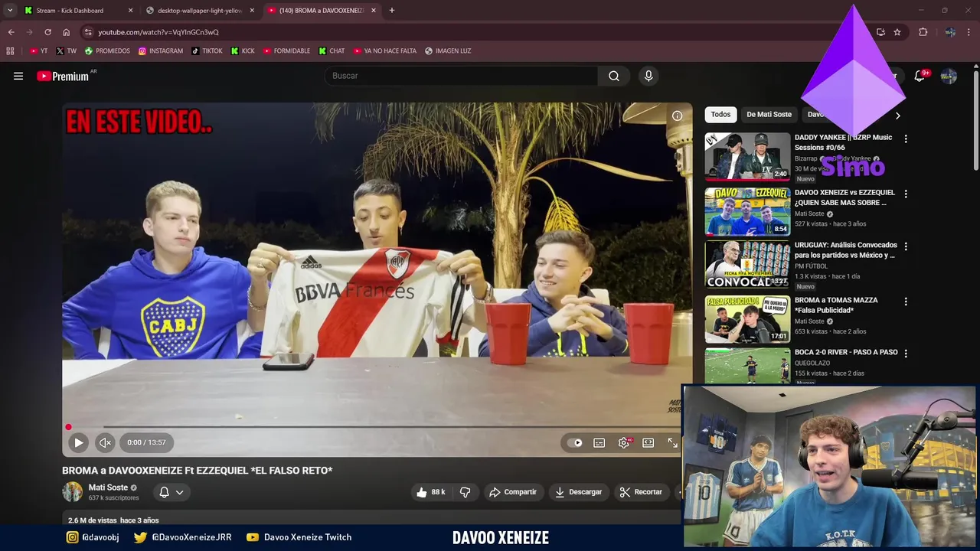Unmute the video player sound

click(x=105, y=442)
